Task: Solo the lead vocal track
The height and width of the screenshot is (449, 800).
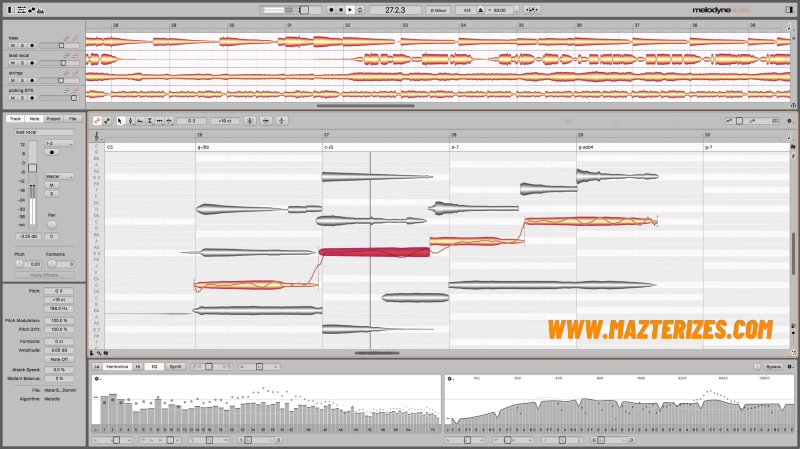Action: tap(22, 63)
